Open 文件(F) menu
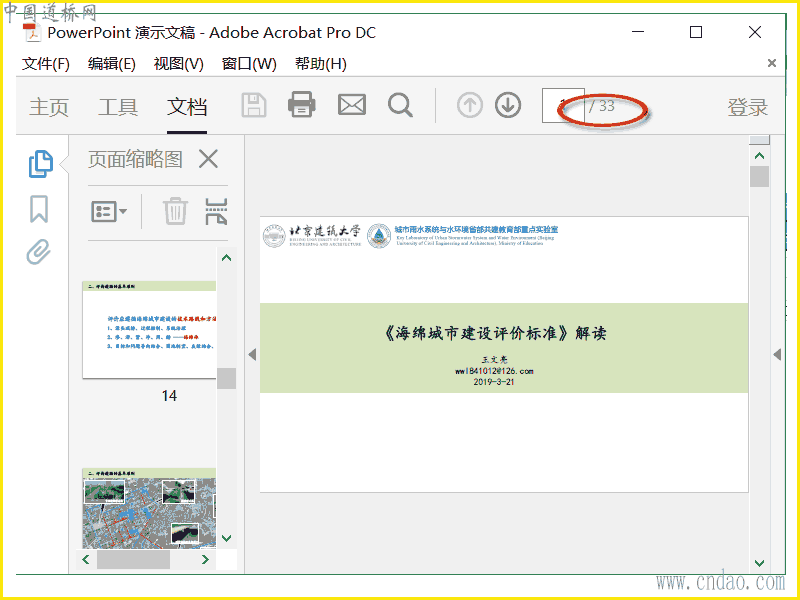 click(x=45, y=64)
